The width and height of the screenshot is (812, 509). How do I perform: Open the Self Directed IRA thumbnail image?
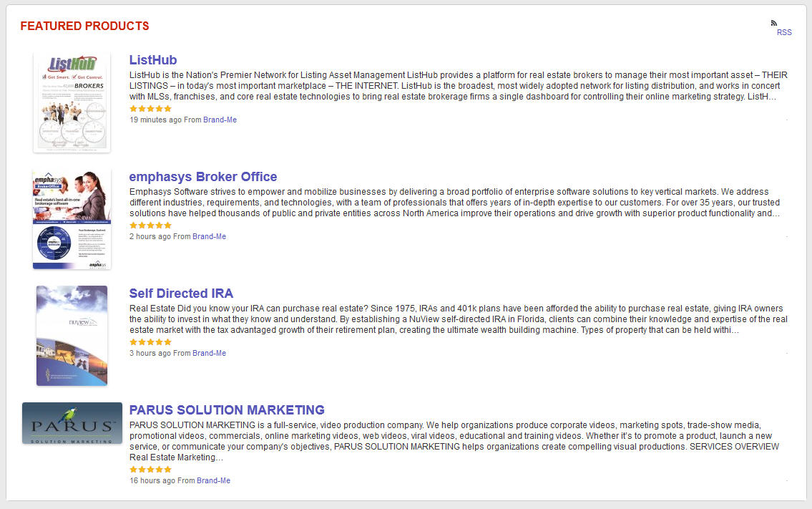tap(72, 335)
